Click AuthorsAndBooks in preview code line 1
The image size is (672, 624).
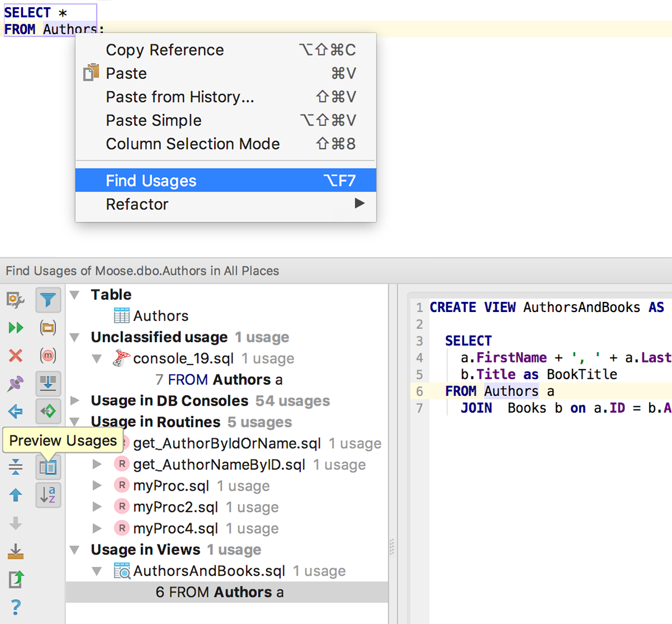[581, 308]
